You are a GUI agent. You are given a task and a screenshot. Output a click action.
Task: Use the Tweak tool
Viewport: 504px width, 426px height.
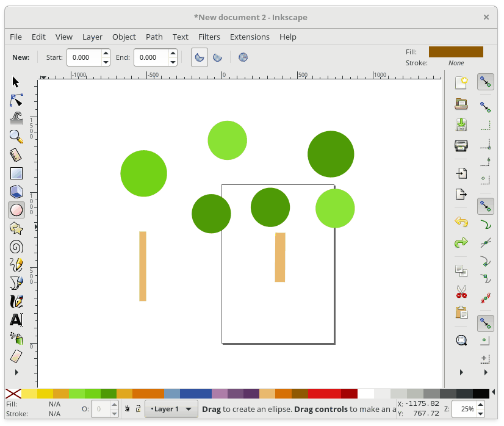(16, 118)
